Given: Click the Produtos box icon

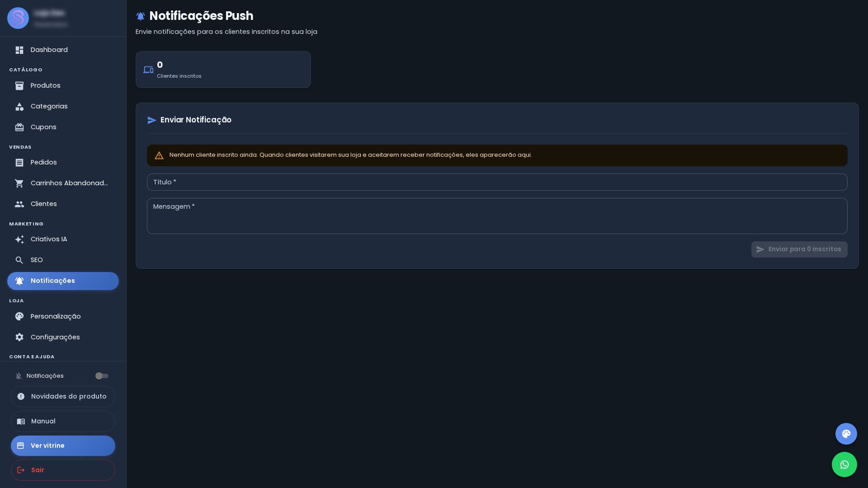Looking at the screenshot, I should [19, 86].
